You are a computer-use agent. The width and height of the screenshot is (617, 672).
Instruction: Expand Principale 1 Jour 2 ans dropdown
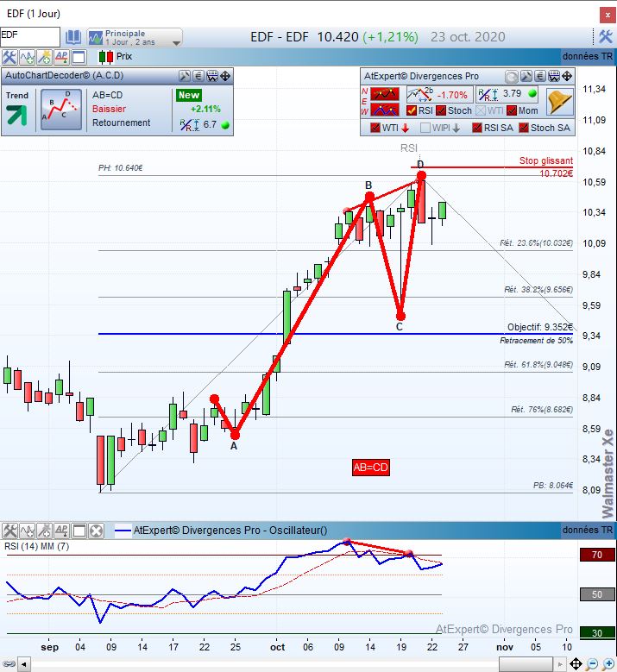(x=176, y=43)
